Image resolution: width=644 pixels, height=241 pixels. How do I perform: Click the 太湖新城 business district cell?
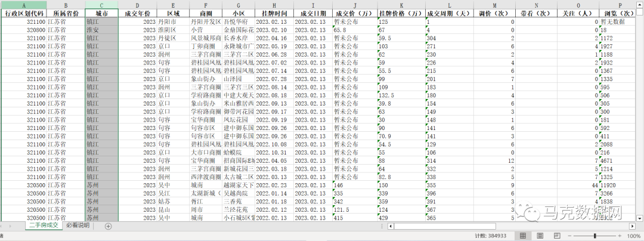[x=205, y=193]
